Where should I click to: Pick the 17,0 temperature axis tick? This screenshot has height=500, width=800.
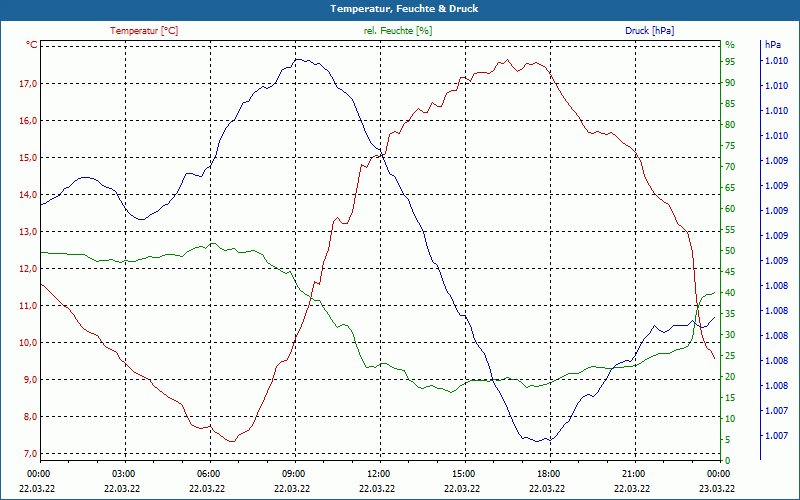[28, 84]
